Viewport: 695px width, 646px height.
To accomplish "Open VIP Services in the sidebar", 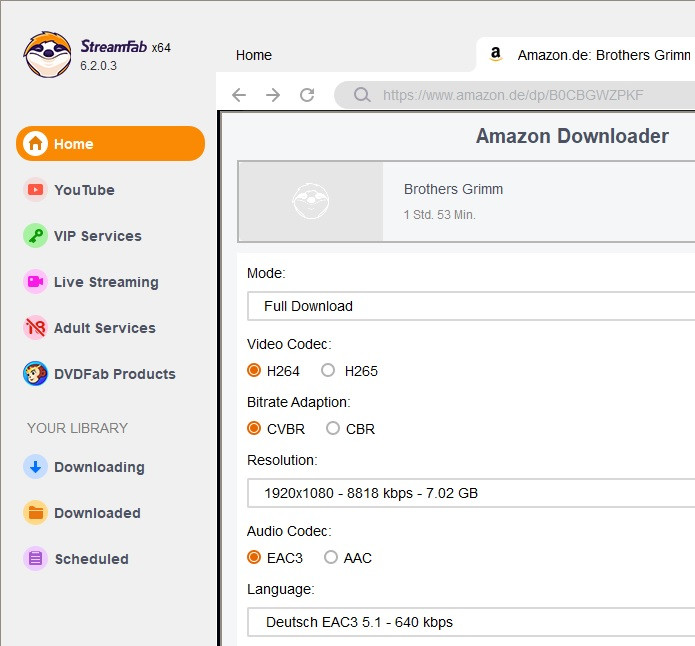I will [98, 236].
